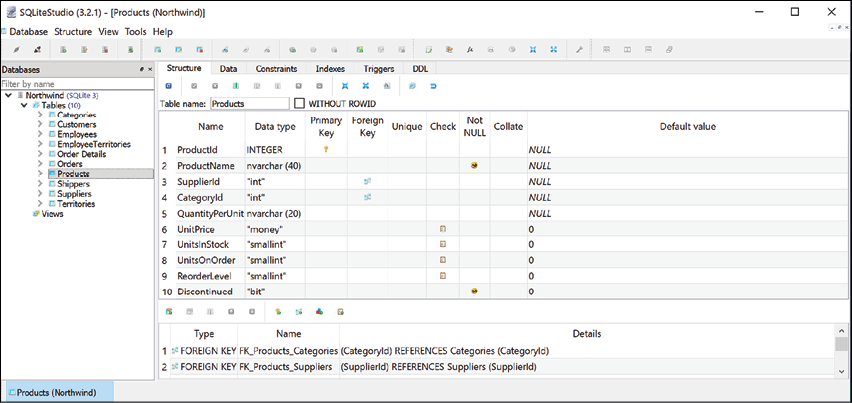Screen dimensions: 852x403
Task: Click the Connect to database quill icon
Action: (x=17, y=49)
